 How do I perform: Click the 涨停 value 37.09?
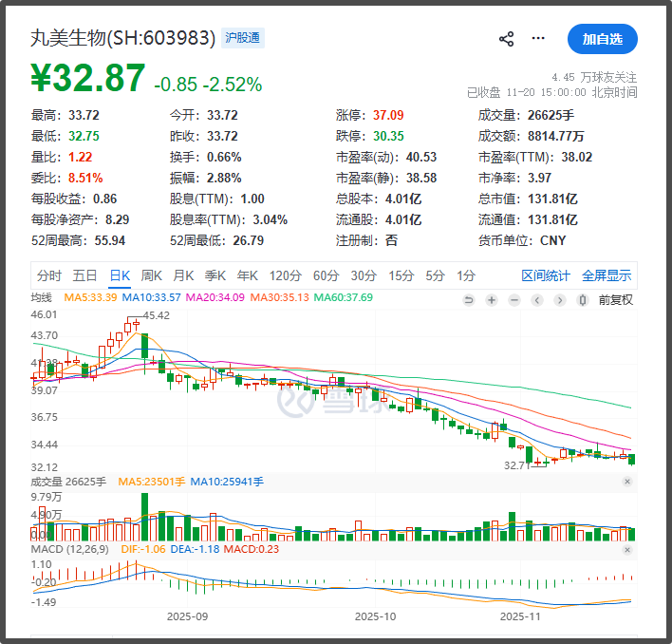click(388, 115)
